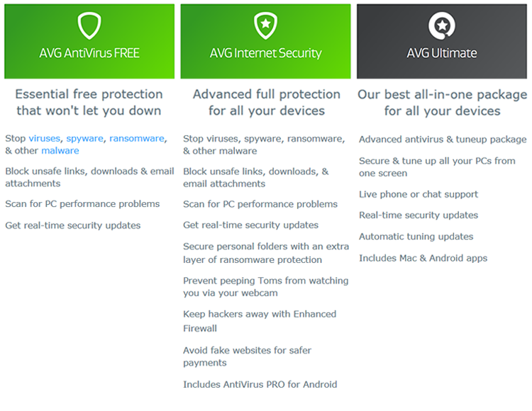Follow the ransomware hyperlink
532x411 pixels.
tap(137, 139)
